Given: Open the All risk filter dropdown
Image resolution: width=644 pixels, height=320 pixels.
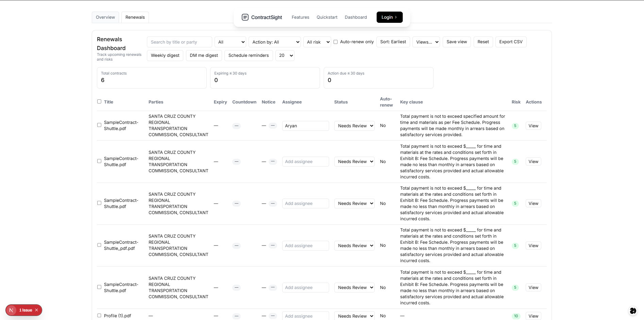Looking at the screenshot, I should pos(317,42).
